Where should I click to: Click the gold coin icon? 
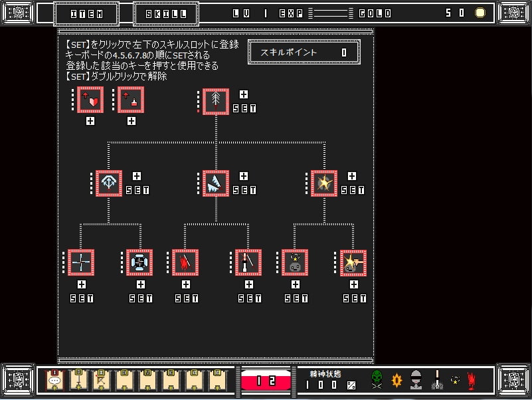coord(480,13)
